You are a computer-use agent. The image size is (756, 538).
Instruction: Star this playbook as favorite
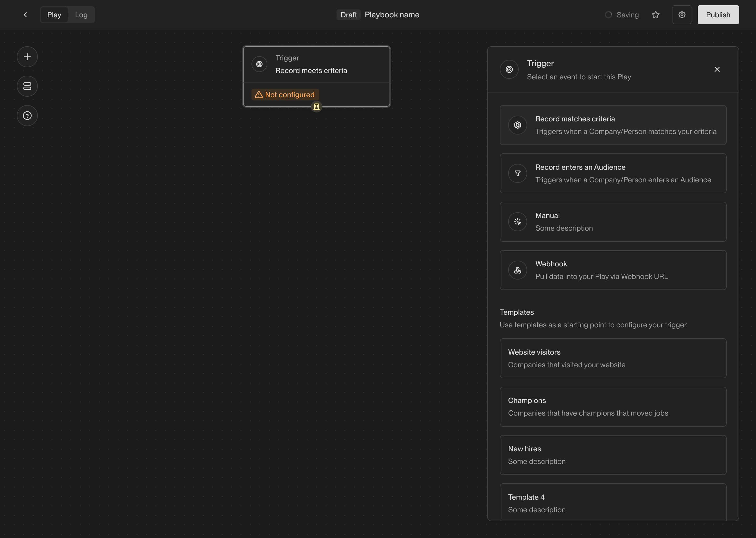(x=655, y=15)
